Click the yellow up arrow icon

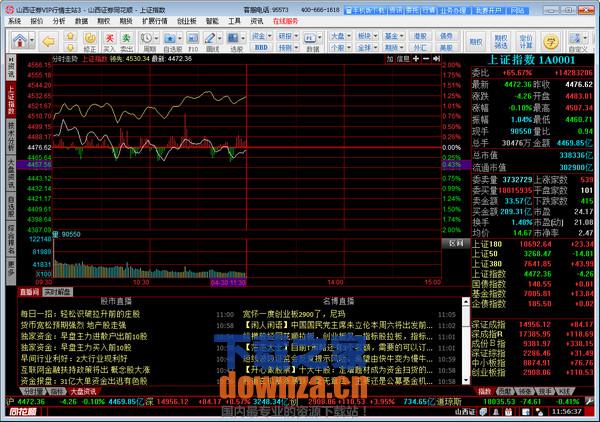pos(70,36)
